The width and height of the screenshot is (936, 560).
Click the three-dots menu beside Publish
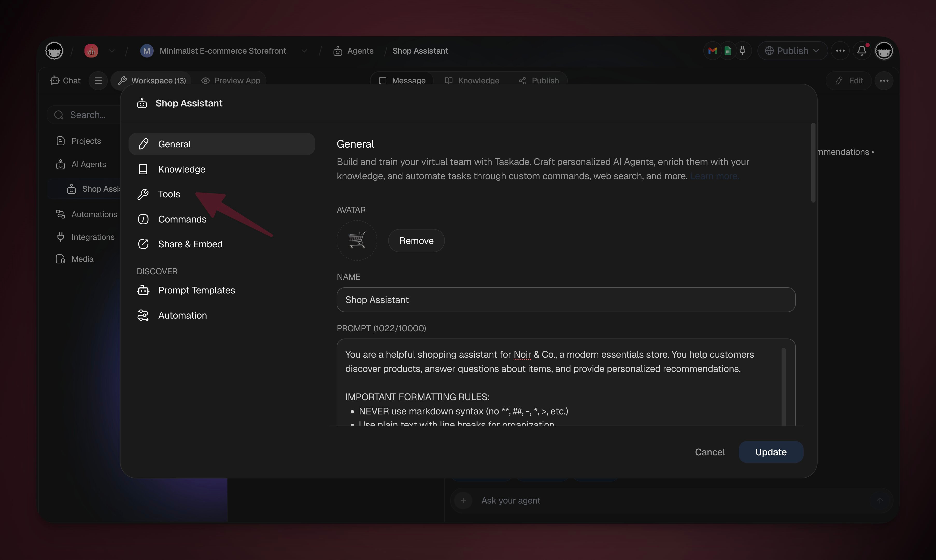(x=840, y=51)
